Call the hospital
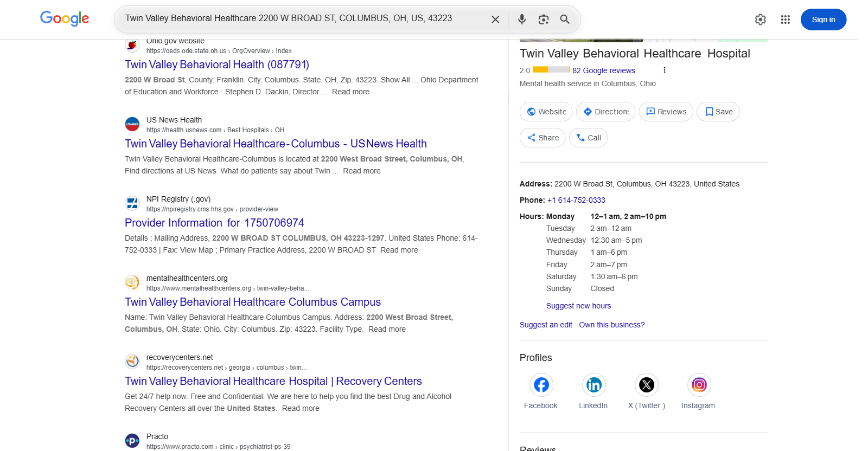Image resolution: width=868 pixels, height=451 pixels. coord(589,138)
